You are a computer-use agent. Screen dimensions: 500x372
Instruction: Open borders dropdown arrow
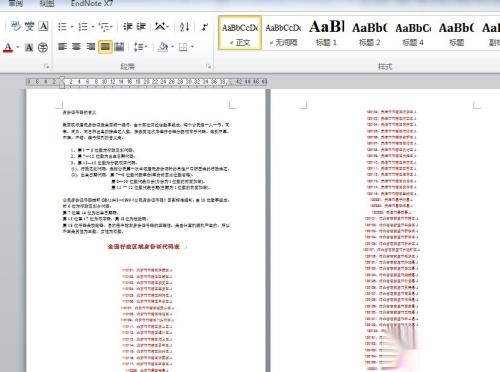click(192, 47)
